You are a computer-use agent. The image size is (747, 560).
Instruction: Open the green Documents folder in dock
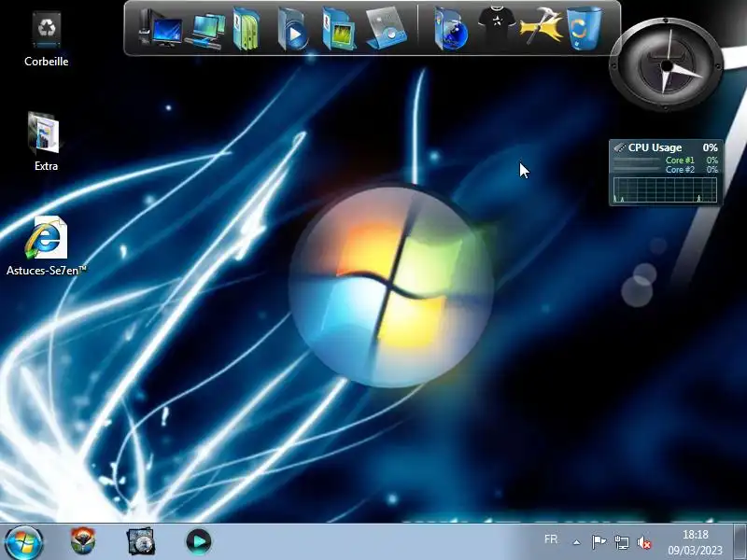(247, 29)
